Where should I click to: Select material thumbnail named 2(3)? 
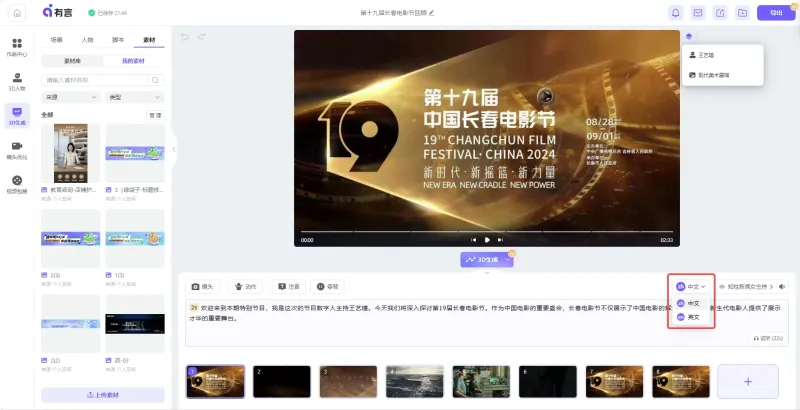(x=71, y=239)
